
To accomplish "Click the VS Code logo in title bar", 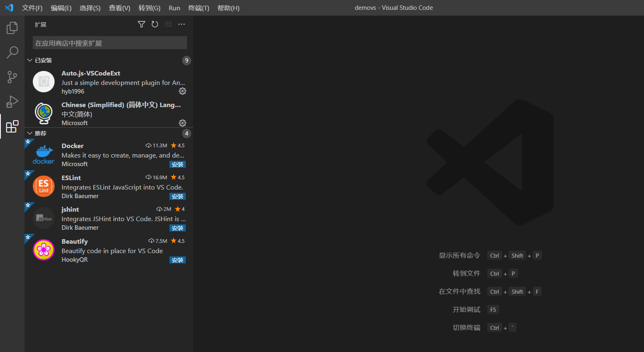I will click(x=9, y=8).
